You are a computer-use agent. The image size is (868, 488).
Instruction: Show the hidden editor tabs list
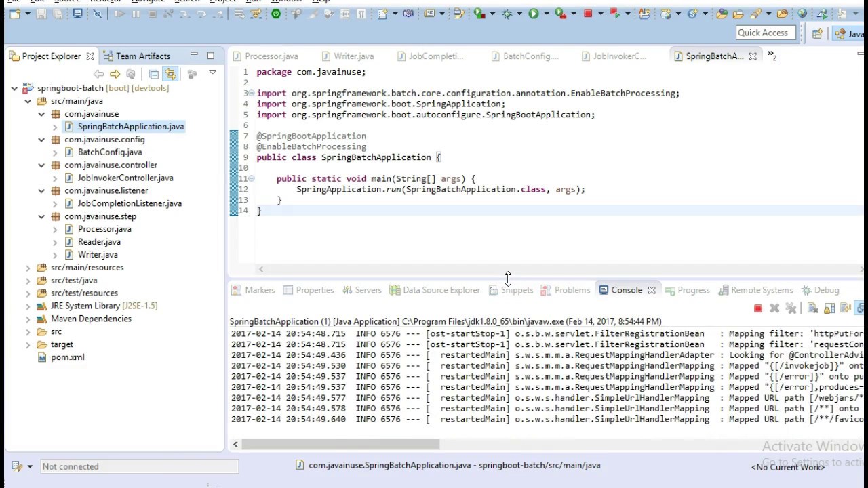click(772, 56)
